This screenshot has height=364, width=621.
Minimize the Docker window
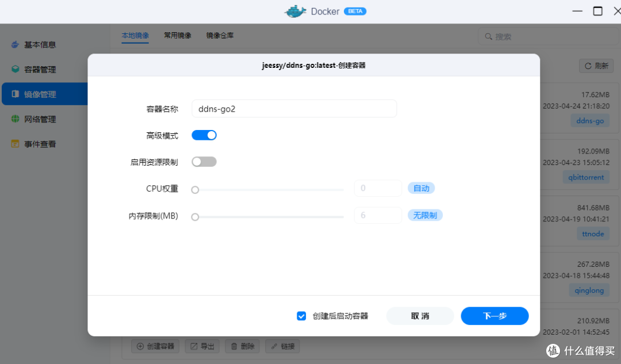coord(577,11)
